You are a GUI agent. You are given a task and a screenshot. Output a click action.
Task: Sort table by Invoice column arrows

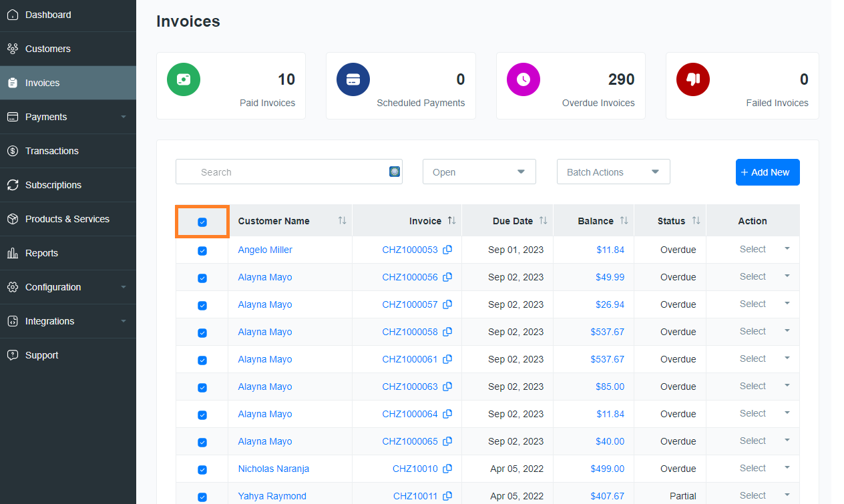click(451, 221)
